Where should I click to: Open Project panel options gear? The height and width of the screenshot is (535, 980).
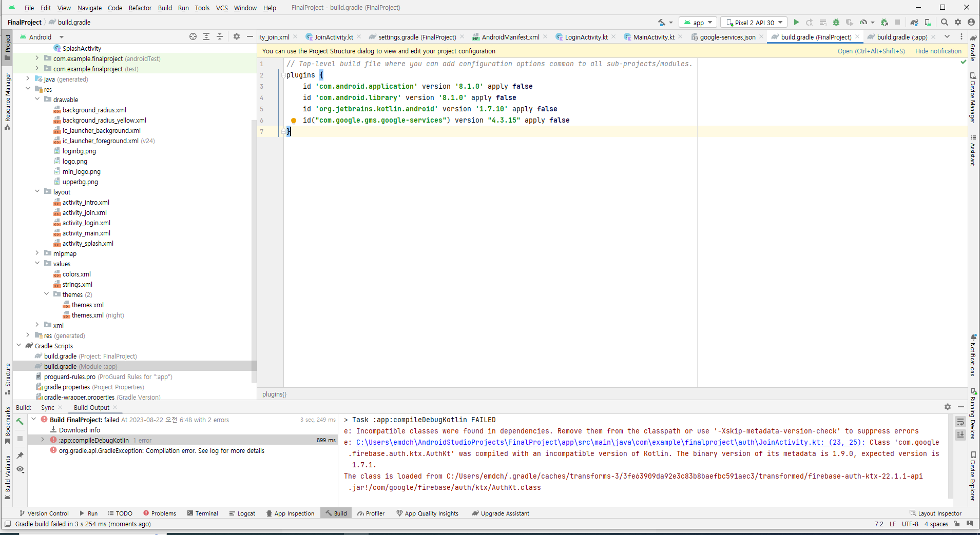tap(237, 36)
